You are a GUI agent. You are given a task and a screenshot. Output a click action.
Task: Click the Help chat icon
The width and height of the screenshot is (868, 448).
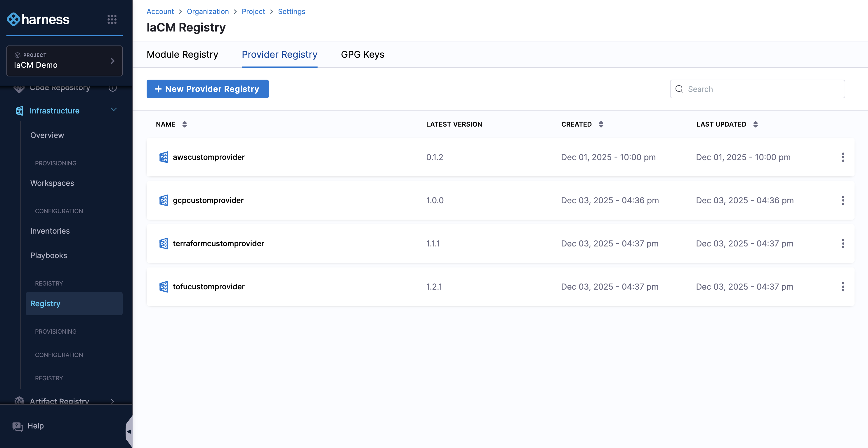(x=18, y=426)
